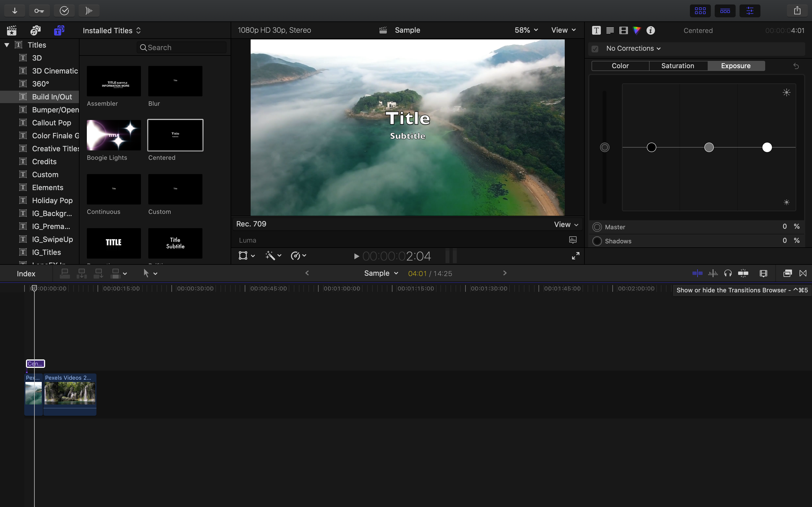The width and height of the screenshot is (812, 507).
Task: Uncheck the No Corrections checkbox
Action: pos(595,49)
